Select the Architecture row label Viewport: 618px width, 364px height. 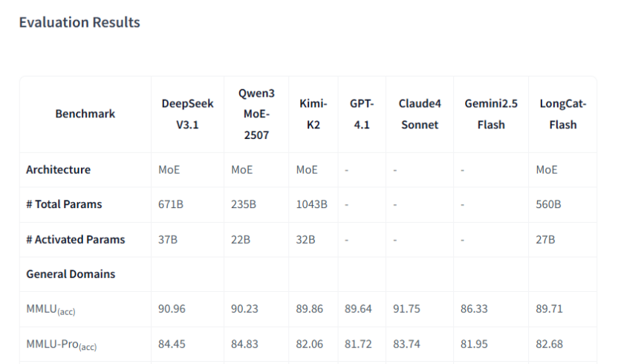[59, 169]
